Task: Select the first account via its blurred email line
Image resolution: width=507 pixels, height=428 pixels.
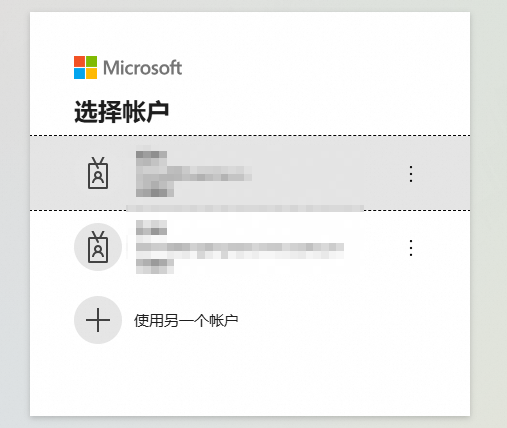Action: click(x=194, y=174)
